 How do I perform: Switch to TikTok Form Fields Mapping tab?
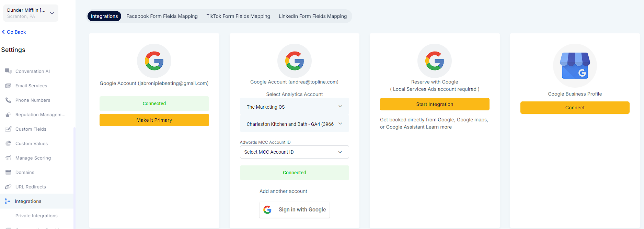click(x=238, y=16)
